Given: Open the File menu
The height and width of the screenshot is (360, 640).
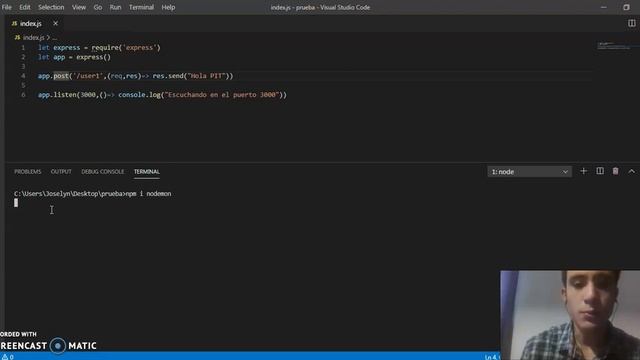Looking at the screenshot, I should tap(7, 7).
